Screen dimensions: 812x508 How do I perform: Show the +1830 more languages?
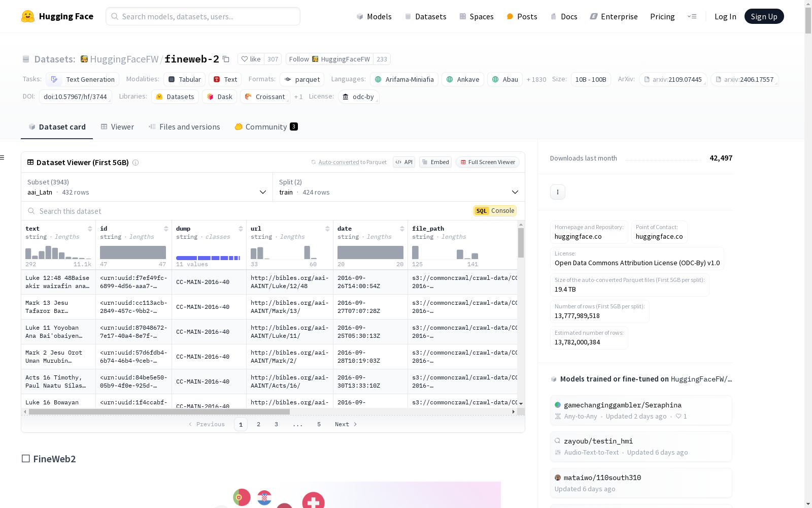click(x=536, y=80)
